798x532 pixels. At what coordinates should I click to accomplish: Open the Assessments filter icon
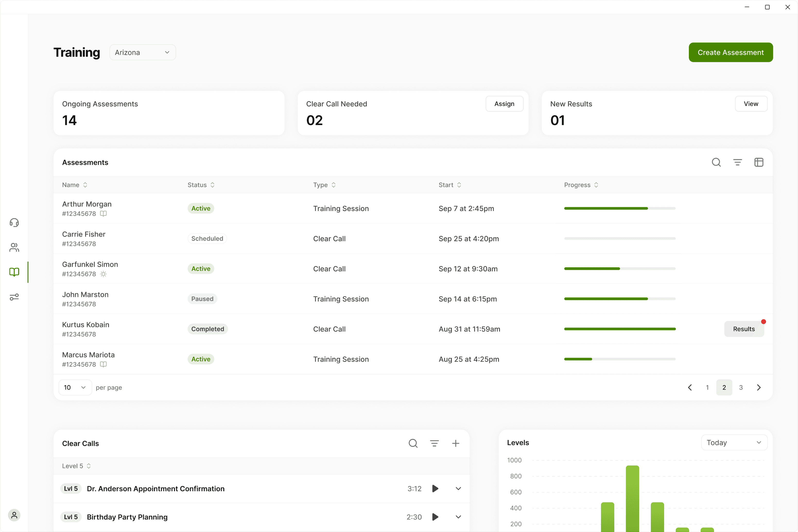click(x=738, y=163)
